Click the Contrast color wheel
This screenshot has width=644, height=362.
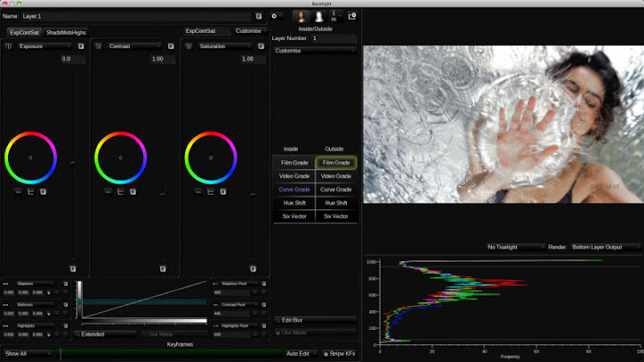pyautogui.click(x=121, y=157)
